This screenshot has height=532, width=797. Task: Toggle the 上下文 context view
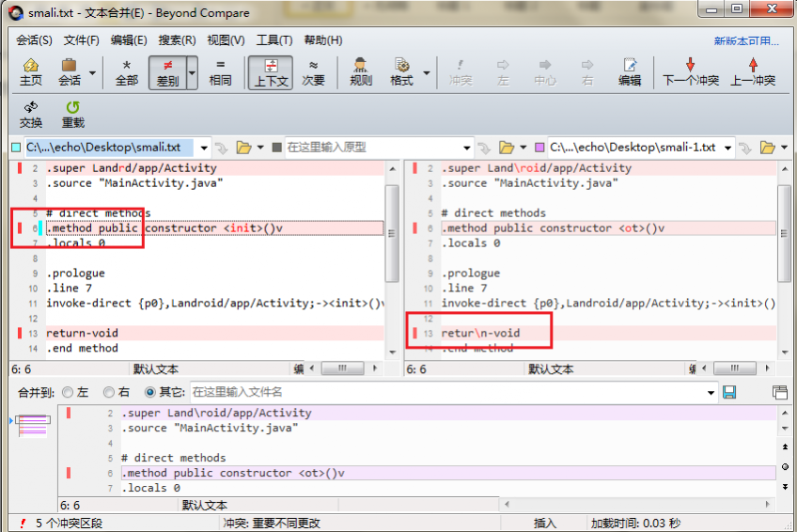[x=271, y=72]
